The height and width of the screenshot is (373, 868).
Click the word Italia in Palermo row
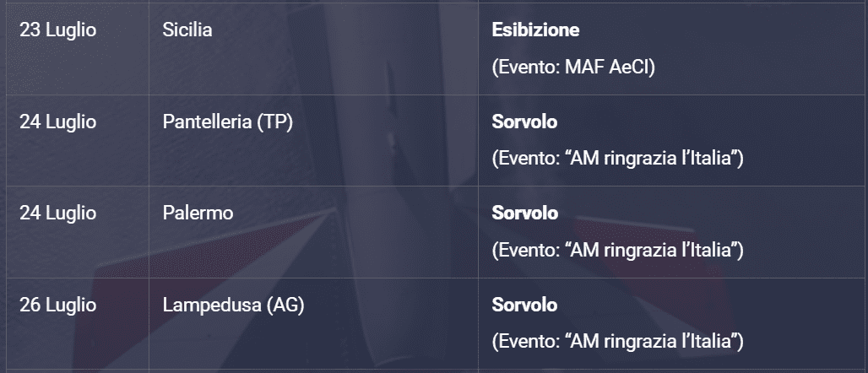coord(713,251)
